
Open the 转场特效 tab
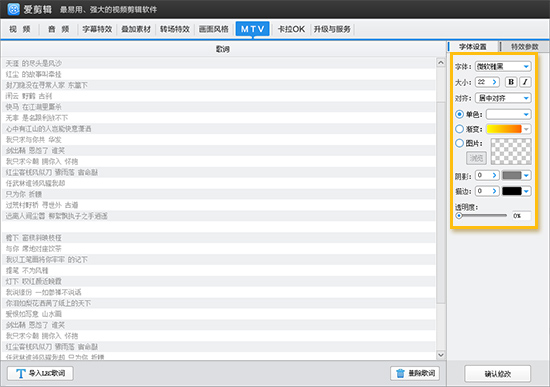coord(175,29)
